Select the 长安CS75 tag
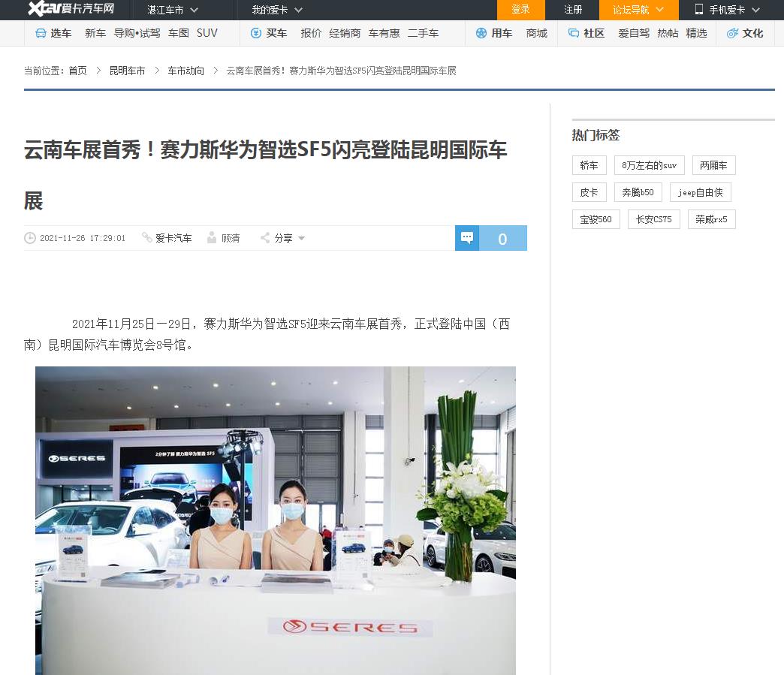Viewport: 784px width, 675px height. [653, 219]
